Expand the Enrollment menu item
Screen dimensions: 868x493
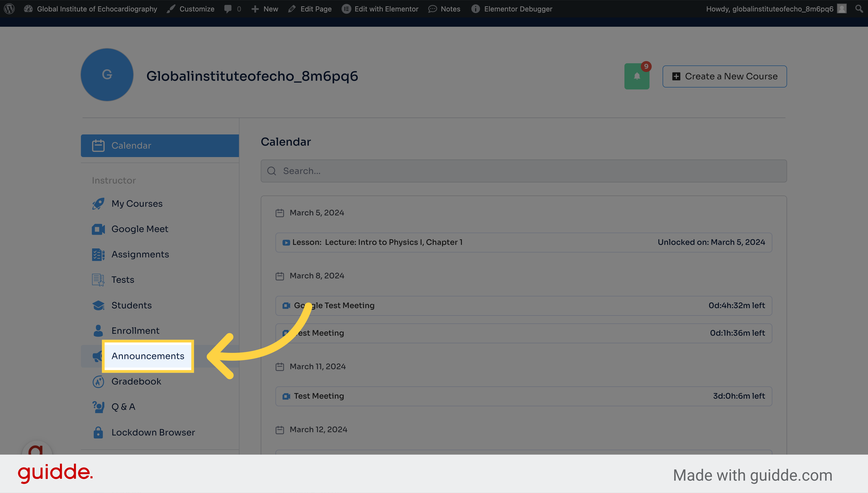coord(136,330)
